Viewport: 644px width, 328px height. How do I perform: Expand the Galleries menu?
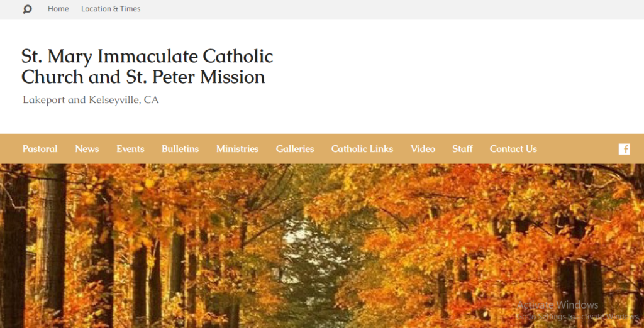[x=295, y=149]
